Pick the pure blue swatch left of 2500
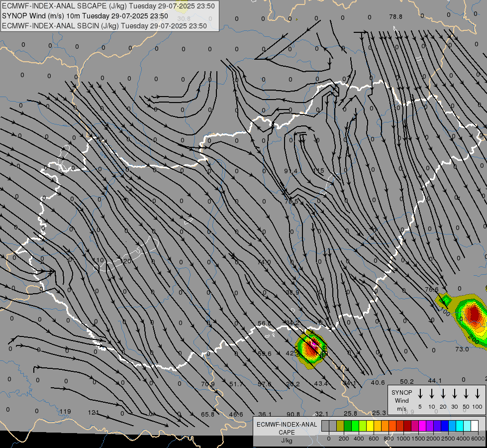 click(444, 426)
